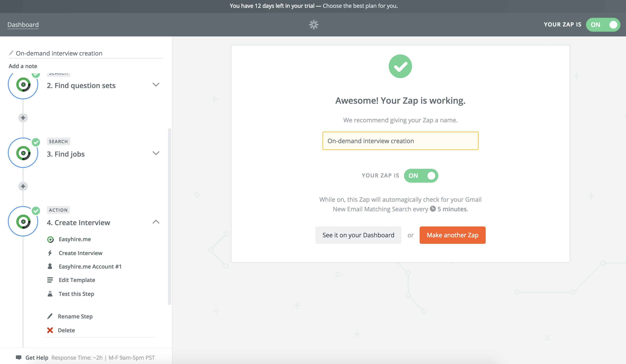This screenshot has width=626, height=364.
Task: Click the pencil Rename Step icon
Action: pyautogui.click(x=50, y=316)
